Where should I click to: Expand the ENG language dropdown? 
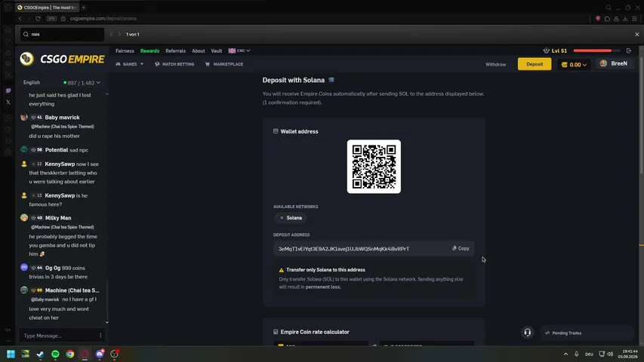[x=239, y=51]
